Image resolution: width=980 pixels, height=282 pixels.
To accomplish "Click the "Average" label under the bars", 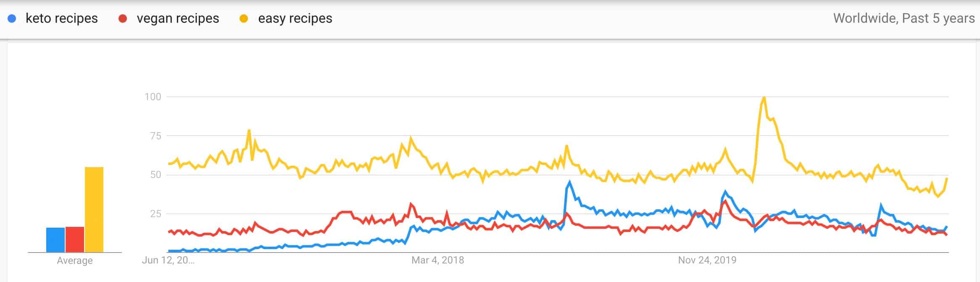I will (x=75, y=261).
